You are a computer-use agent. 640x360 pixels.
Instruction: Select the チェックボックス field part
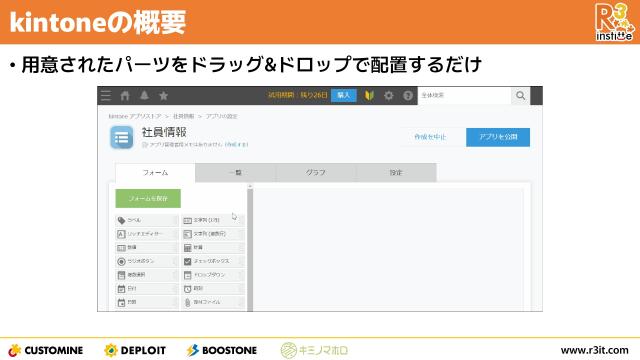pos(213,261)
